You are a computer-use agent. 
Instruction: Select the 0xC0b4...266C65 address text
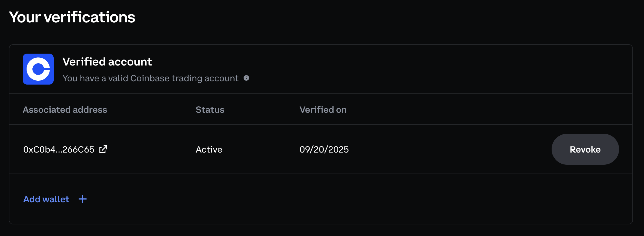tap(59, 150)
